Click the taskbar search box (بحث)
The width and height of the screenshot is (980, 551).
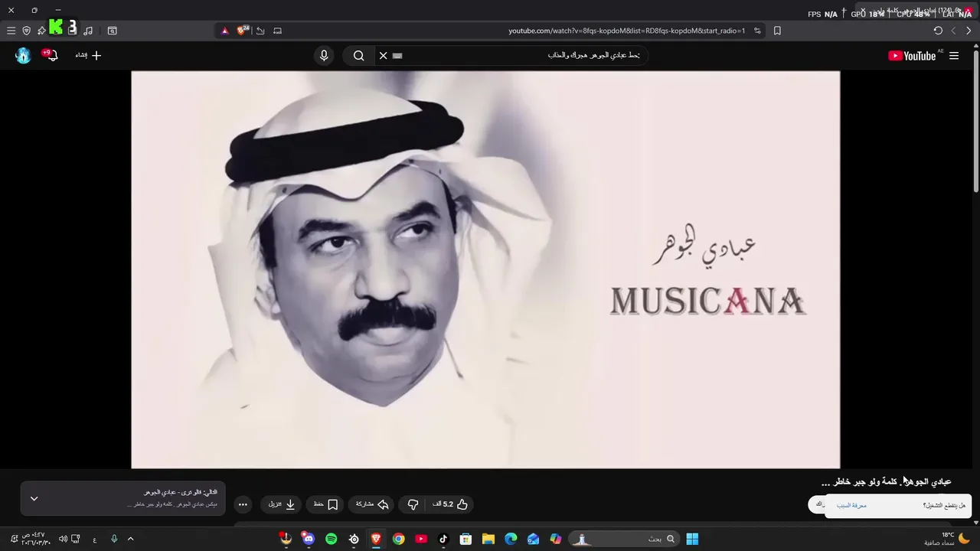click(x=625, y=539)
